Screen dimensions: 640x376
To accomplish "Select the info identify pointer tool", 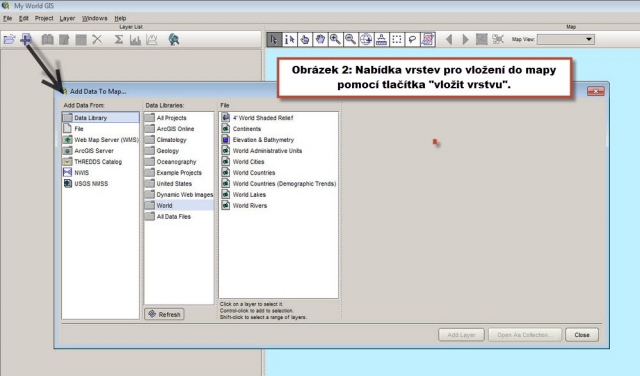I will pos(290,39).
